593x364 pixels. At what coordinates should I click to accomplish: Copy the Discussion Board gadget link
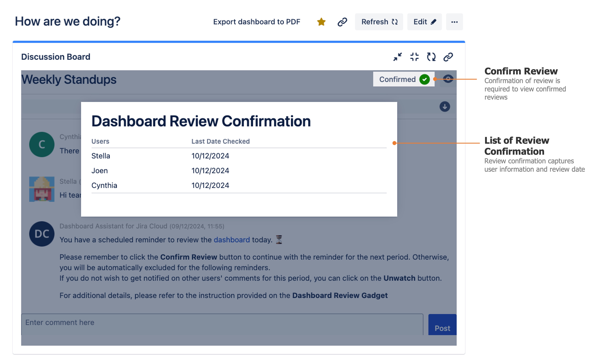448,57
